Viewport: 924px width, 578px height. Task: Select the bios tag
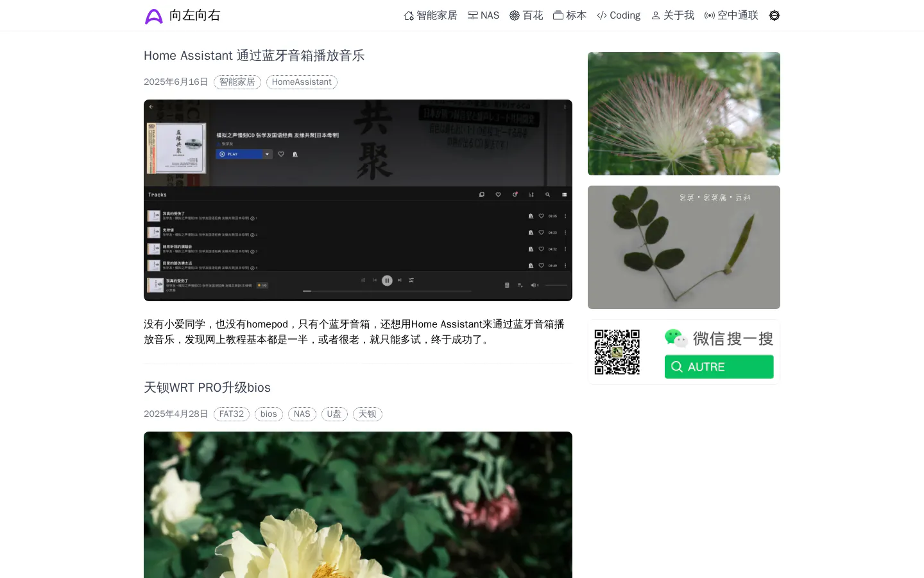tap(269, 414)
